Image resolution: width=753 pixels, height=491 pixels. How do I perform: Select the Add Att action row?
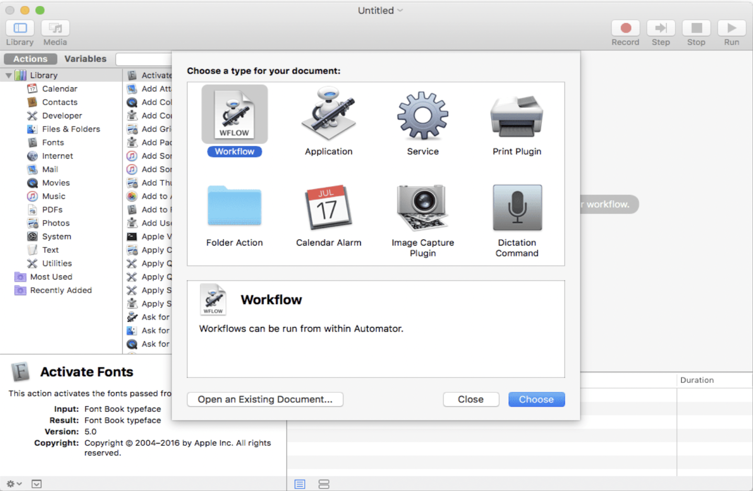148,88
